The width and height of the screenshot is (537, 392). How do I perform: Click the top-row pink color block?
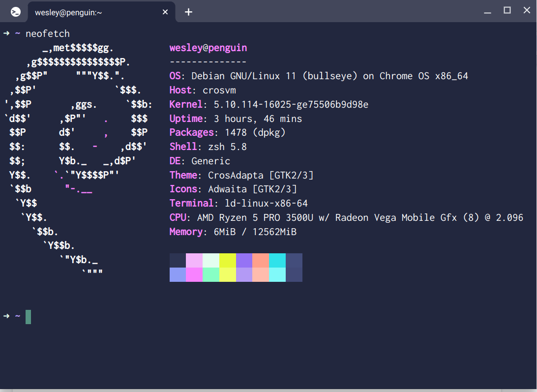194,260
